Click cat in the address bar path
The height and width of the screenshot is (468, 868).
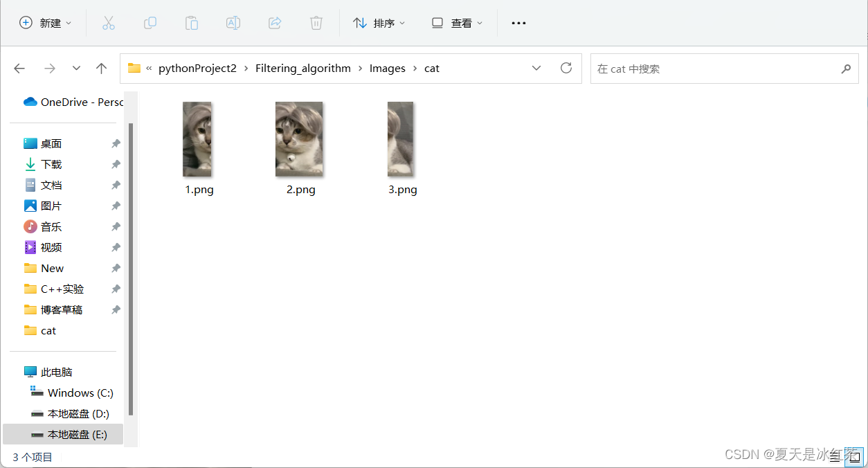click(432, 69)
